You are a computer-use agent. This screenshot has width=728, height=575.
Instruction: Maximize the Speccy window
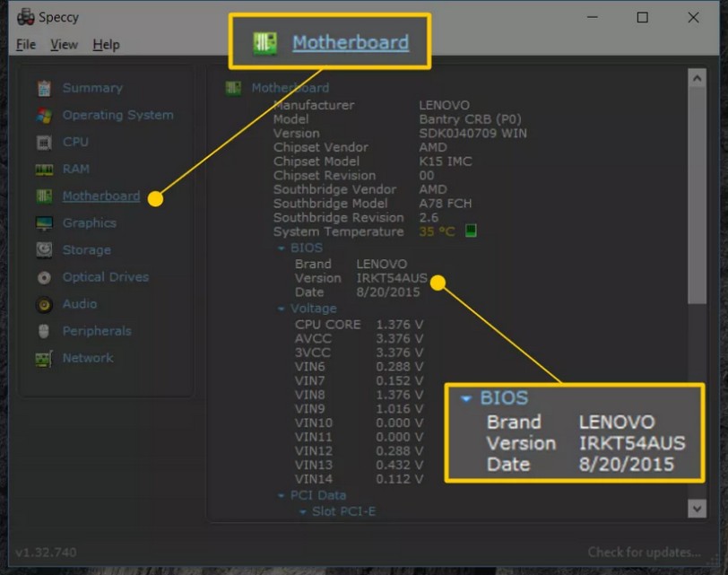click(x=642, y=18)
